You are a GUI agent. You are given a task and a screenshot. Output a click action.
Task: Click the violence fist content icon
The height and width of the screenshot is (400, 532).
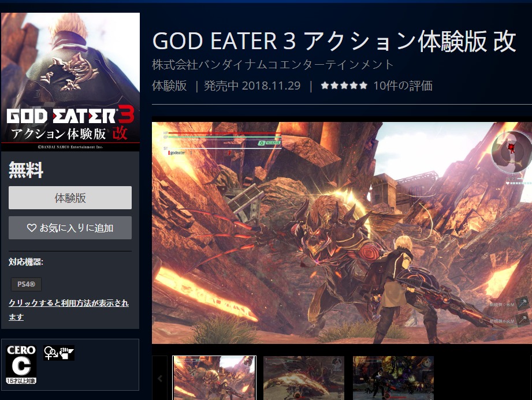coord(67,353)
